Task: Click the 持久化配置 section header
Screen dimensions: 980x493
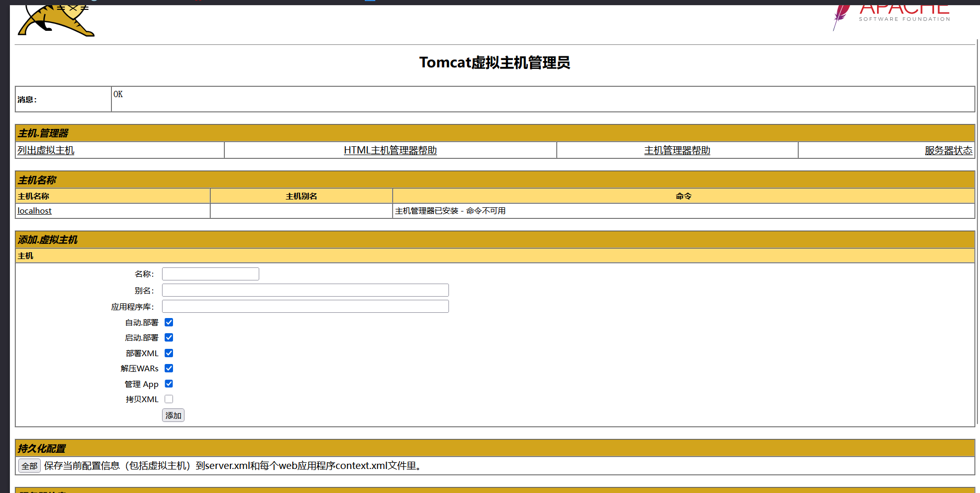Action: click(495, 449)
